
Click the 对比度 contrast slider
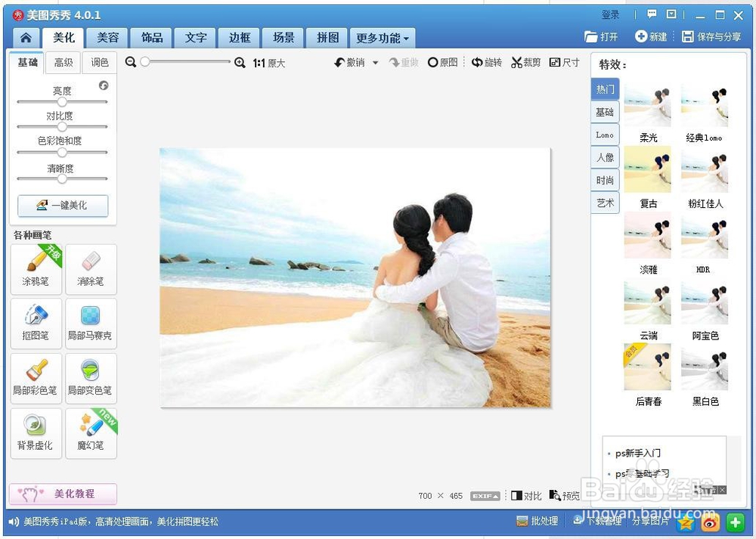tap(62, 127)
